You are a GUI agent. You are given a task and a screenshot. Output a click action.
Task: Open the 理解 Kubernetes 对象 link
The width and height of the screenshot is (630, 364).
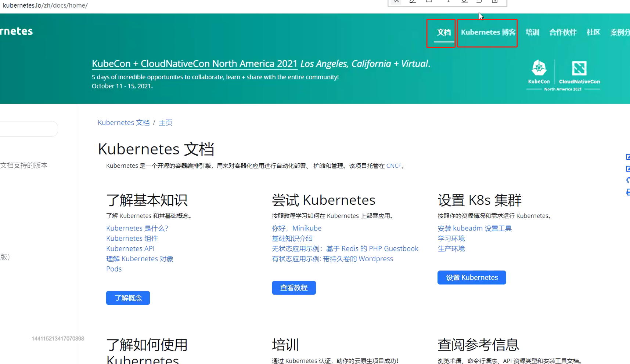click(140, 259)
